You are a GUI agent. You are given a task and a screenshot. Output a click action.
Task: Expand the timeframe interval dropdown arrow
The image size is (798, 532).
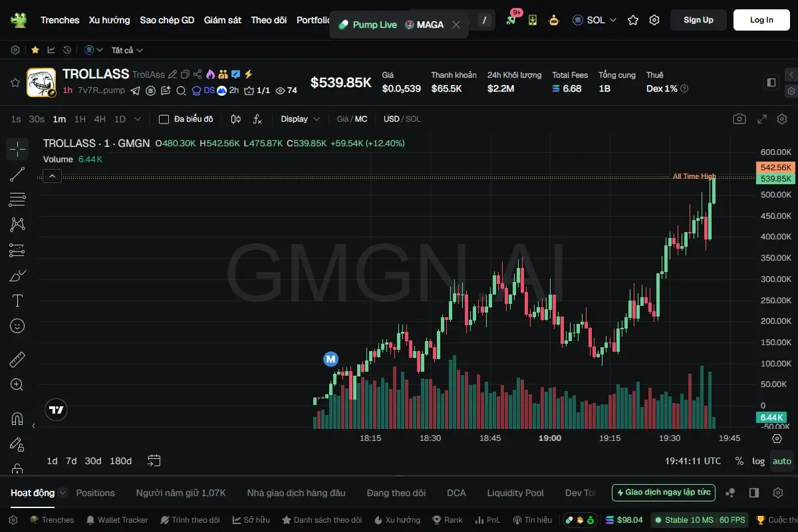(x=138, y=119)
